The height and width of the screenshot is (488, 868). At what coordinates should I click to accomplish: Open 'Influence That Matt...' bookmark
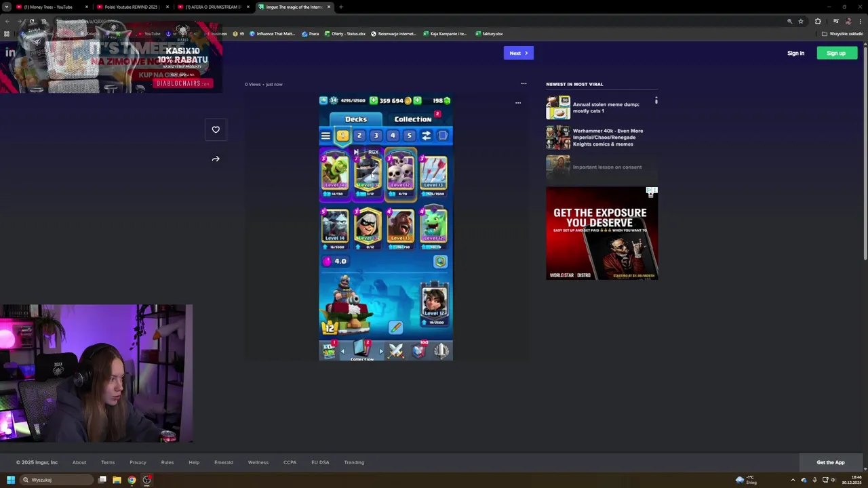coord(273,33)
